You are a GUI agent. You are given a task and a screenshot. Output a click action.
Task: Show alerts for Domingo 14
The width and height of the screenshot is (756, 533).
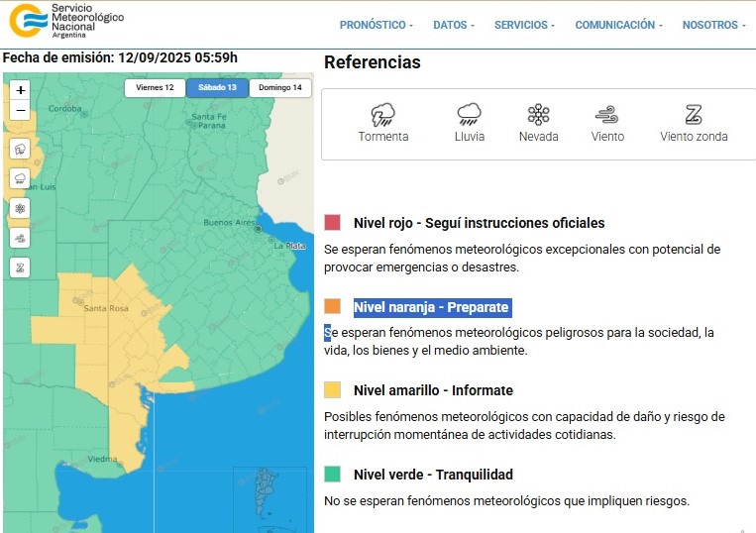(x=280, y=88)
